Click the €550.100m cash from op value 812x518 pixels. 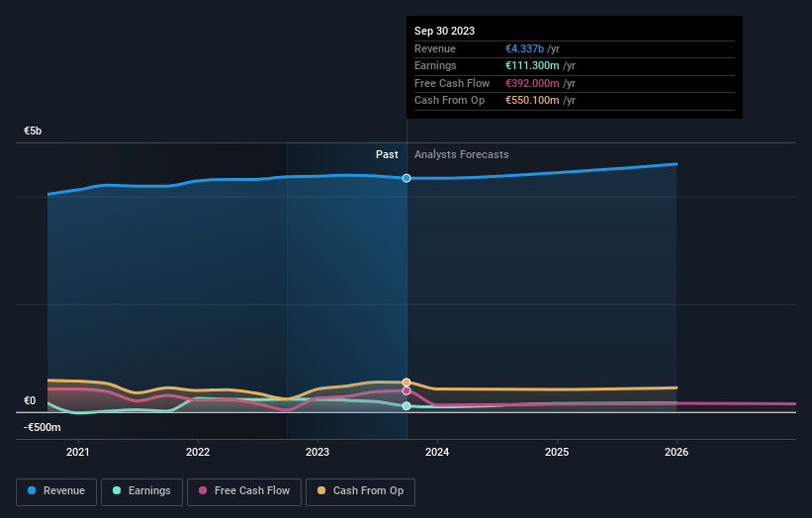[532, 101]
